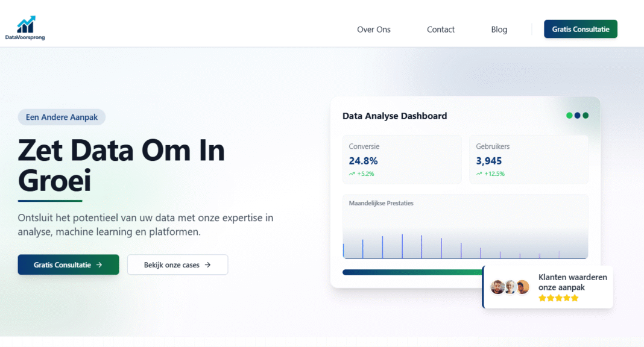Click the bright green dashboard dot

tap(569, 116)
